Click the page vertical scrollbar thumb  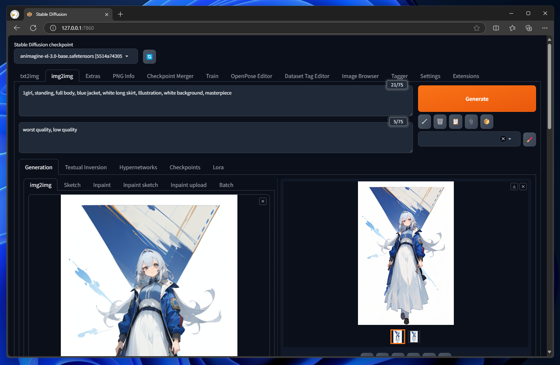click(x=549, y=86)
